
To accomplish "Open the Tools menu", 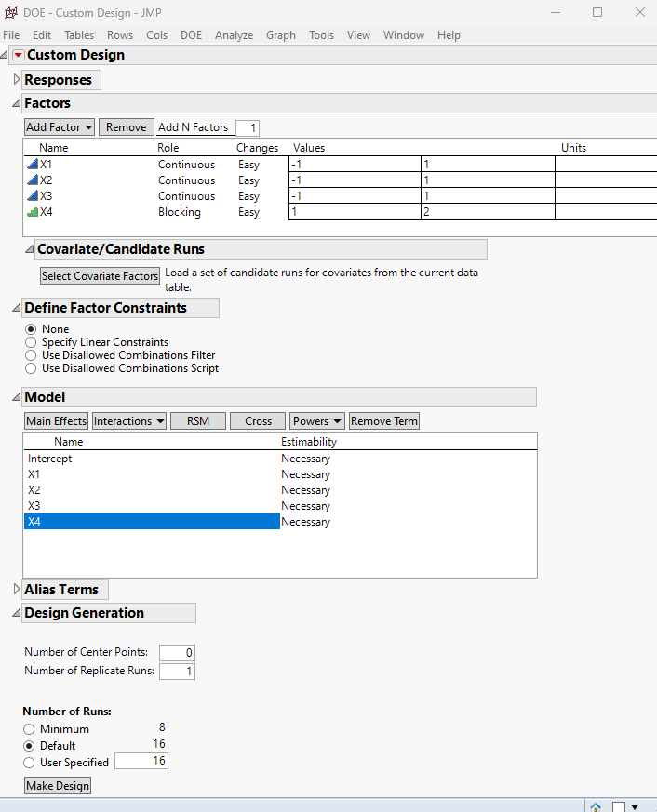I will (x=321, y=35).
